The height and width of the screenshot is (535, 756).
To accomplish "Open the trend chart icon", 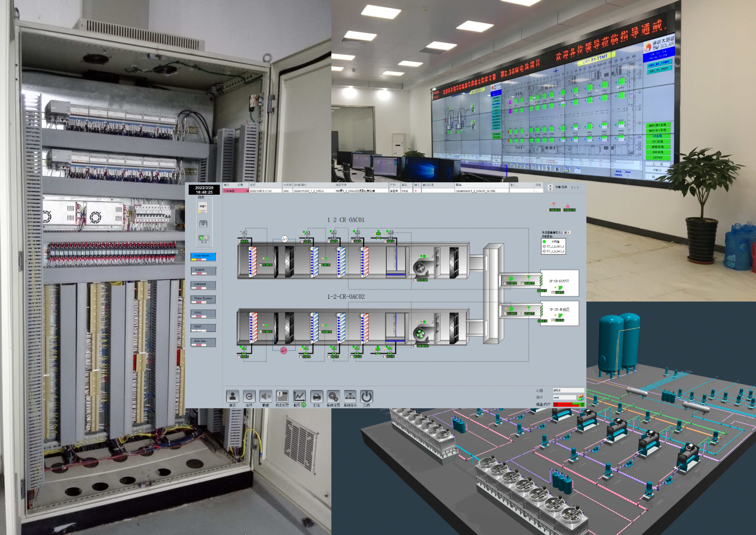I will click(x=299, y=396).
